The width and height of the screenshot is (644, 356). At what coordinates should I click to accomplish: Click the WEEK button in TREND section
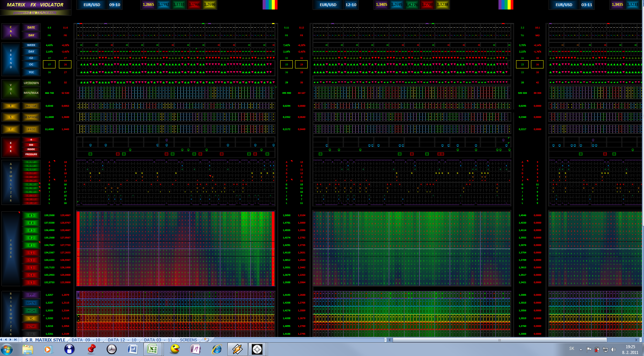coord(31,45)
